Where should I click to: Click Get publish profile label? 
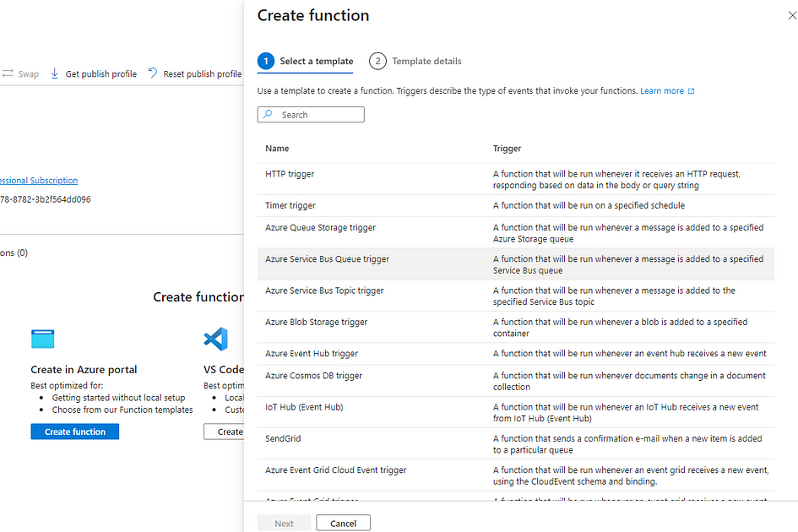click(101, 73)
